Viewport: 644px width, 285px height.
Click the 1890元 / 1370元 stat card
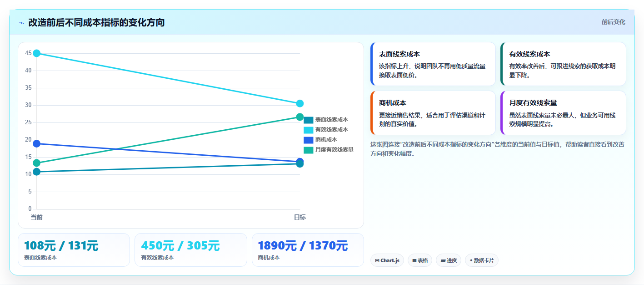pyautogui.click(x=308, y=250)
